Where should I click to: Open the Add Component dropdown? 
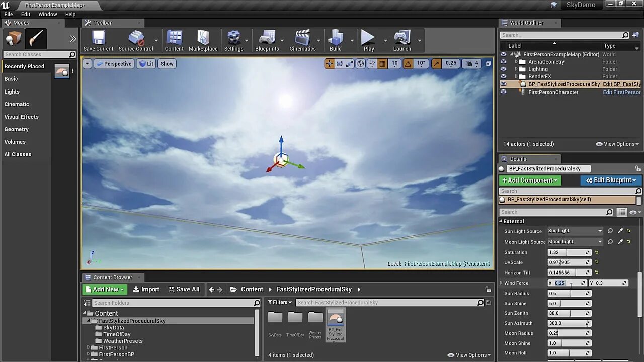tap(530, 180)
